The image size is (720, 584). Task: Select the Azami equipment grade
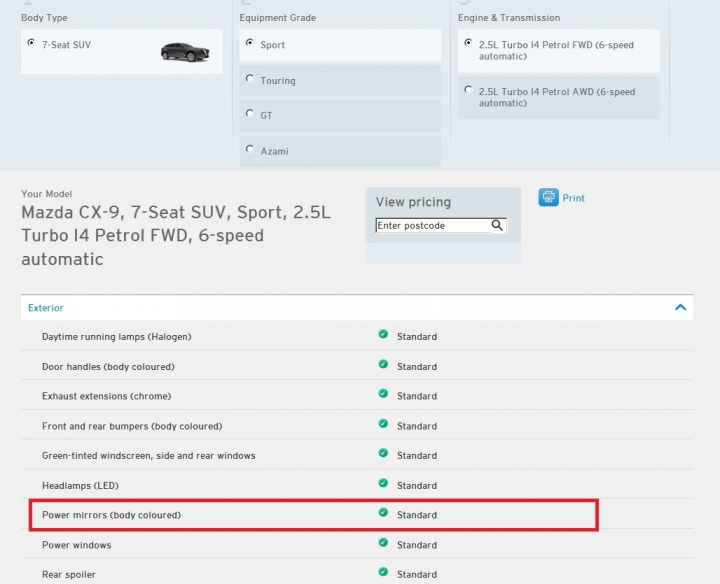pyautogui.click(x=250, y=149)
